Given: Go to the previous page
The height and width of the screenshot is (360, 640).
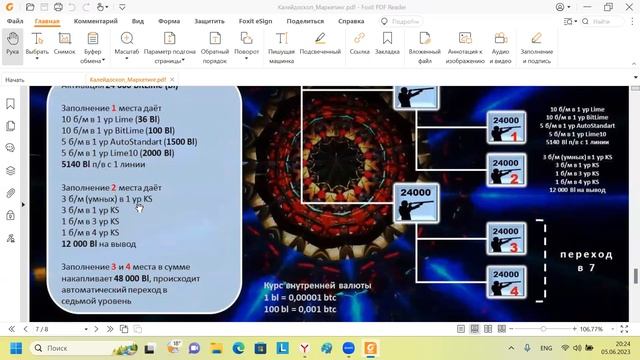Looking at the screenshot, I should point(25,329).
